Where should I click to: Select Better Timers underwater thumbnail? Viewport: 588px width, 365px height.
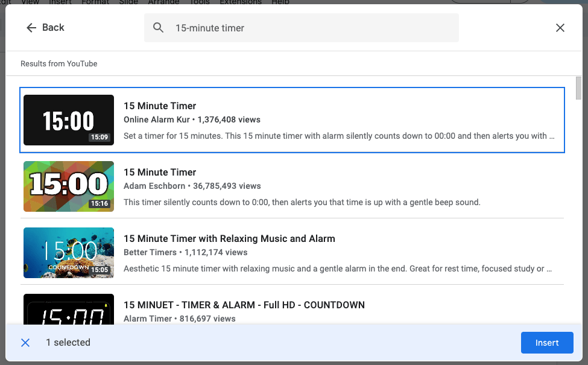(69, 253)
